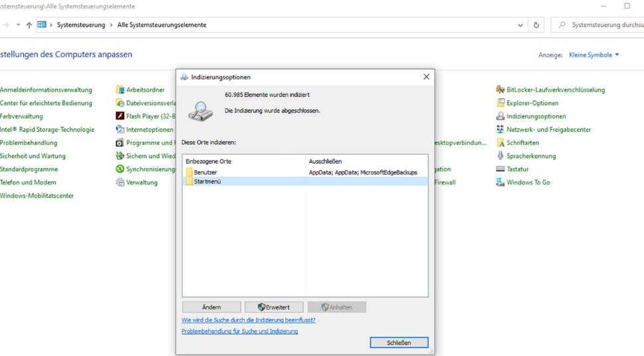Click the Firewall item behind the dialog
This screenshot has height=356, width=644.
(445, 182)
